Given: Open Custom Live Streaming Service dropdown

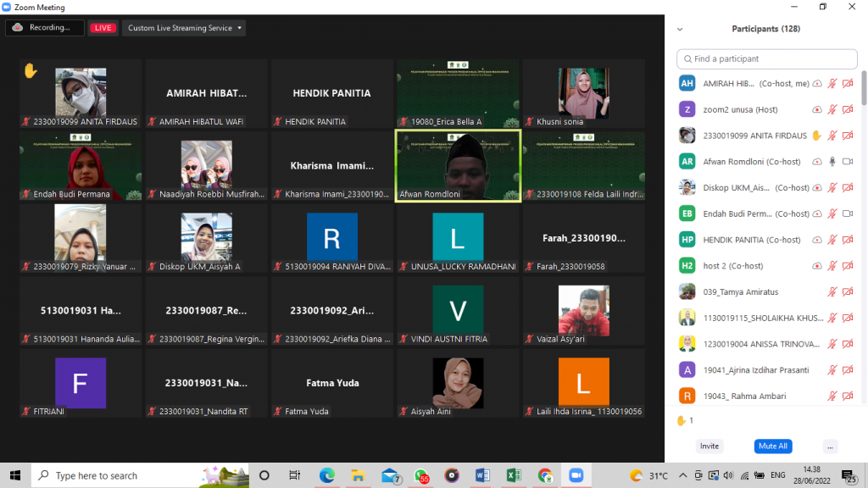Looking at the screenshot, I should tap(184, 28).
